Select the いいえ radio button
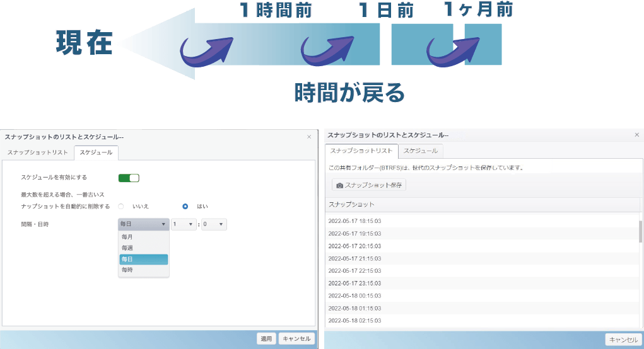The width and height of the screenshot is (644, 349). (x=120, y=206)
